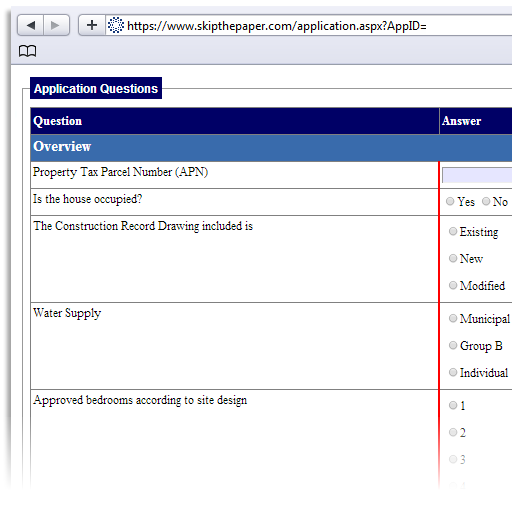Click the plus add bookmark button
Screen dimensions: 512x510
(x=92, y=25)
